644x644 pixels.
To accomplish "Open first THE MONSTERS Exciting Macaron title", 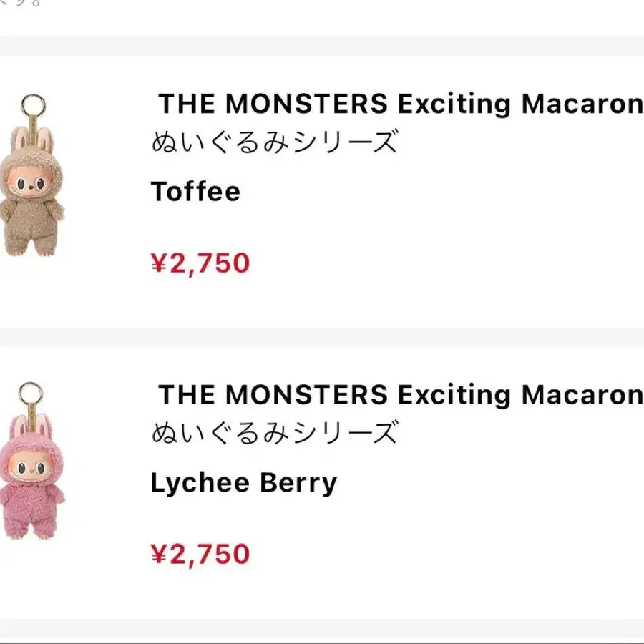I will point(399,104).
